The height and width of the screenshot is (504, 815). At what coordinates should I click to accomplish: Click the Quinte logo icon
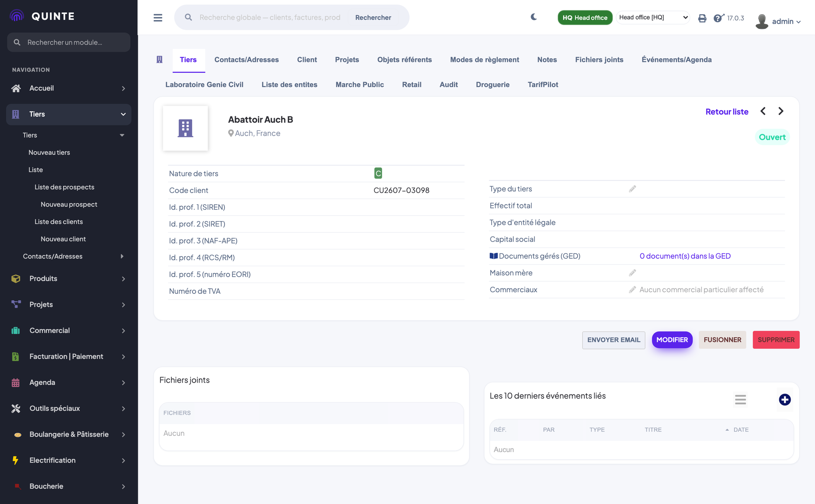(17, 16)
